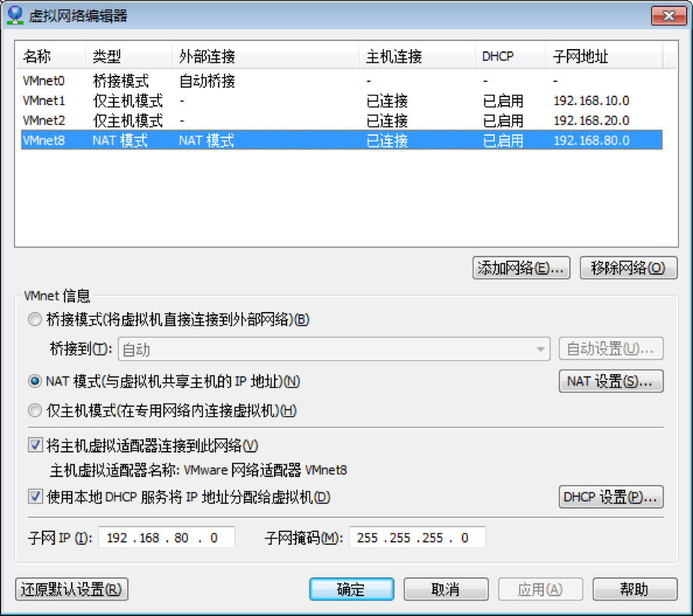Click 自动桥接 in VMnet0 row
The width and height of the screenshot is (693, 616).
click(x=208, y=81)
